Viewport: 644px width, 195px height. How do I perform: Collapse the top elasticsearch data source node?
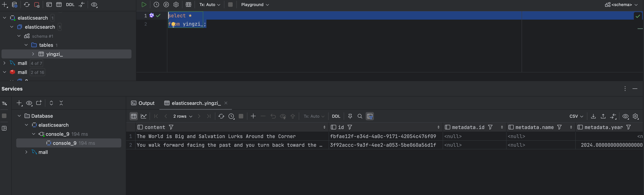tap(5, 18)
